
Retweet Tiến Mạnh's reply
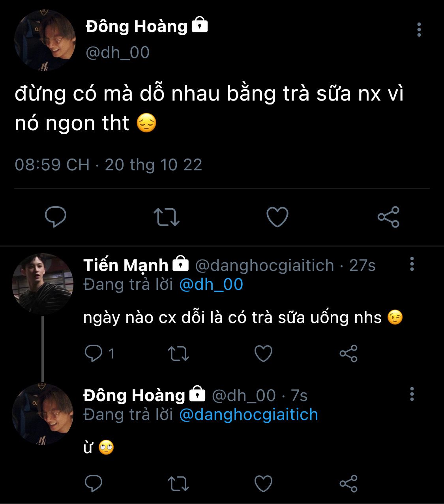click(178, 353)
